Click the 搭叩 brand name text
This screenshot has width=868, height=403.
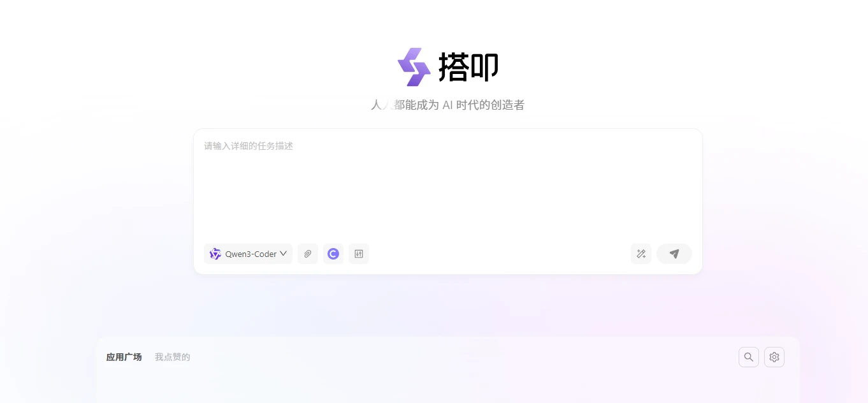(x=468, y=67)
